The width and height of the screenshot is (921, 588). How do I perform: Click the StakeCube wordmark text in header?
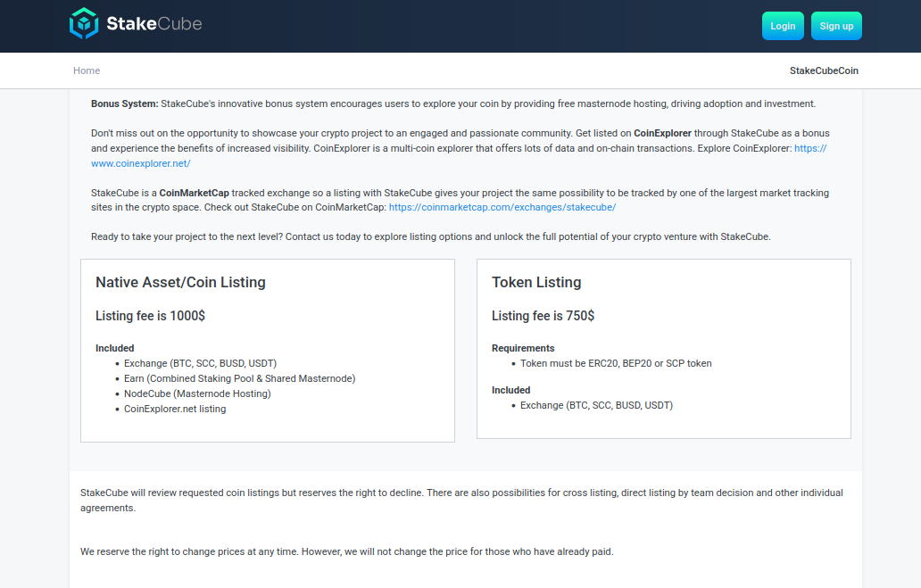pyautogui.click(x=153, y=24)
